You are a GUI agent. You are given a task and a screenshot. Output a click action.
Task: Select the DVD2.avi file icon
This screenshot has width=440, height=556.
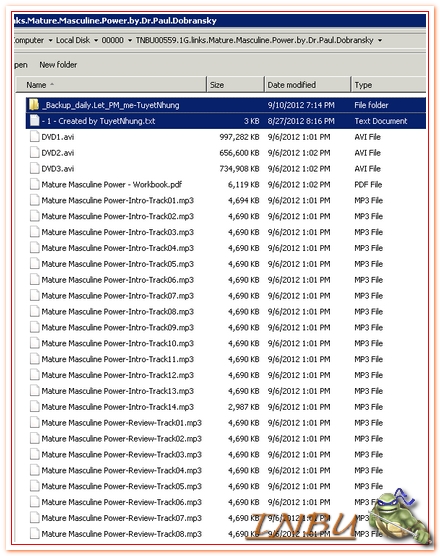pos(34,152)
